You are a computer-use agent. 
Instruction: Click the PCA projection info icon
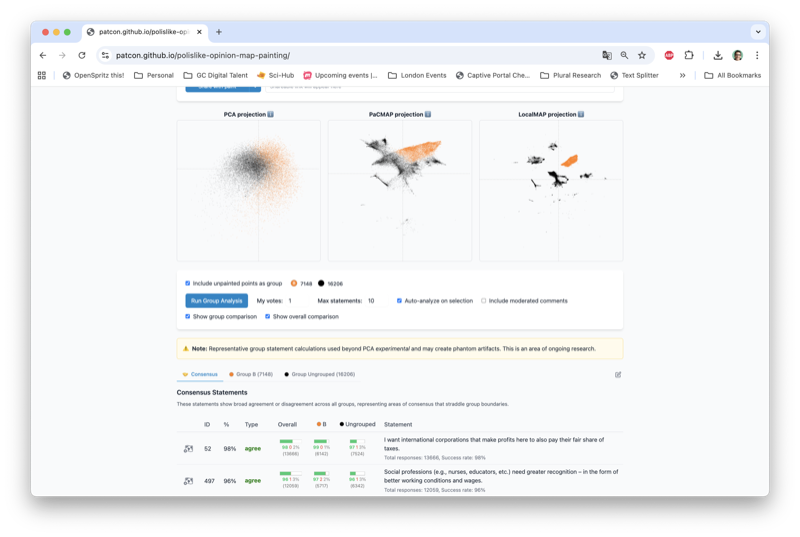click(x=270, y=115)
